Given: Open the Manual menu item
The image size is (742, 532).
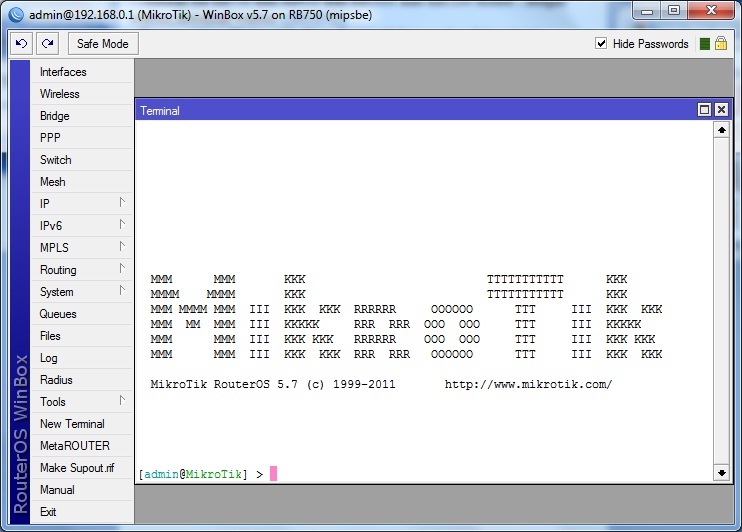Looking at the screenshot, I should pos(81,490).
